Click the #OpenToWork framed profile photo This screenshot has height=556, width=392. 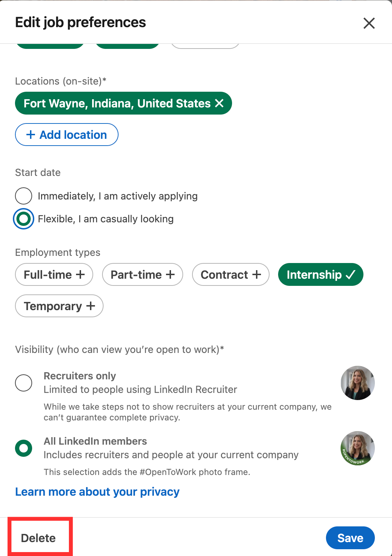coord(357,448)
